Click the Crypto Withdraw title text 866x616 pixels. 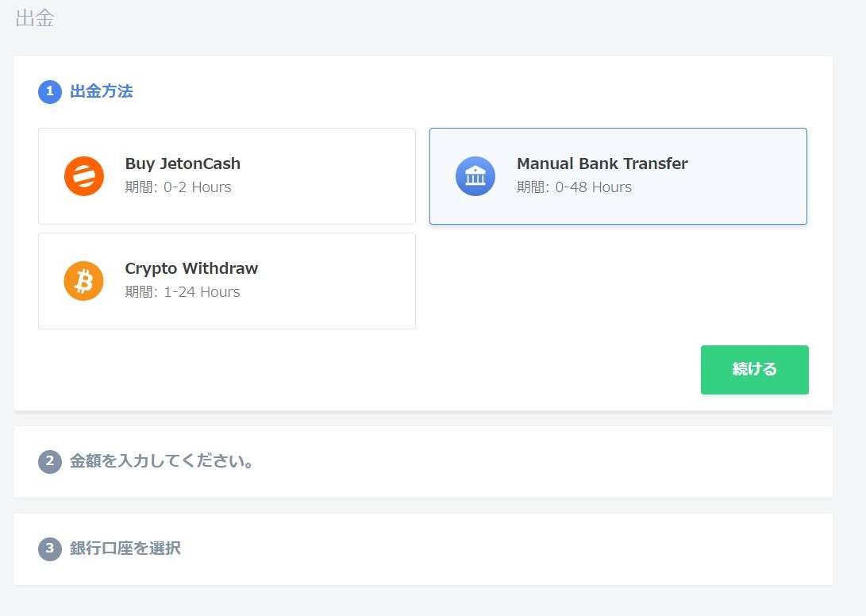pyautogui.click(x=191, y=268)
